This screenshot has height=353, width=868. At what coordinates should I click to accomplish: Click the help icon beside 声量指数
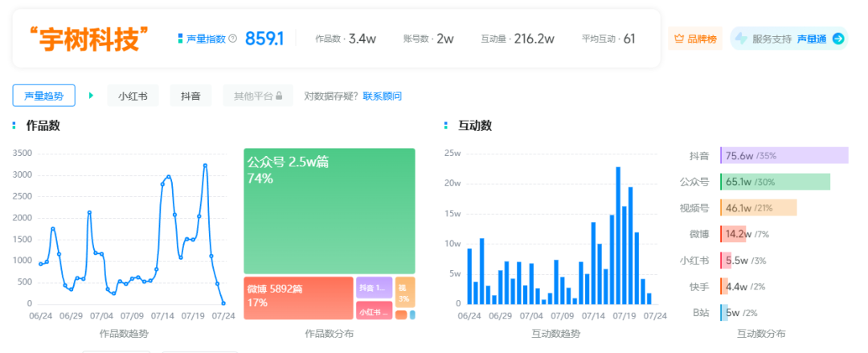233,39
